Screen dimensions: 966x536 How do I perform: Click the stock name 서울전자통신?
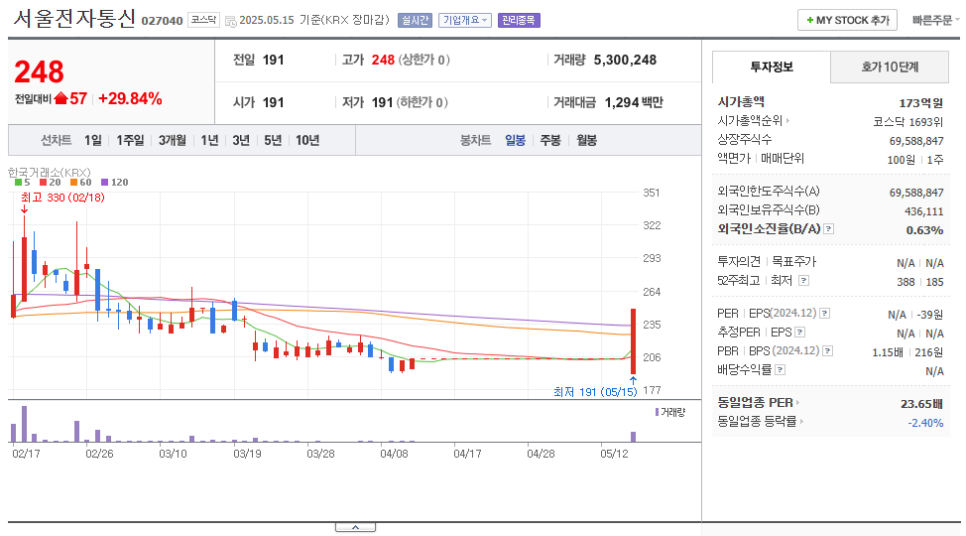[75, 18]
